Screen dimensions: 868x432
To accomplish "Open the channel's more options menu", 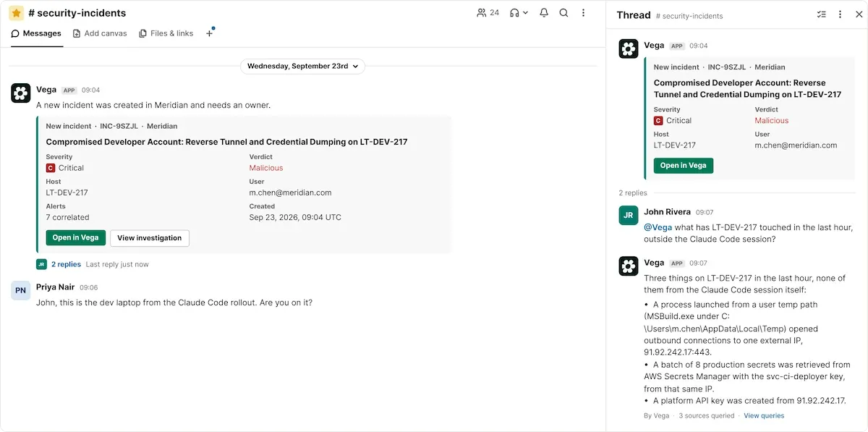I will (584, 13).
